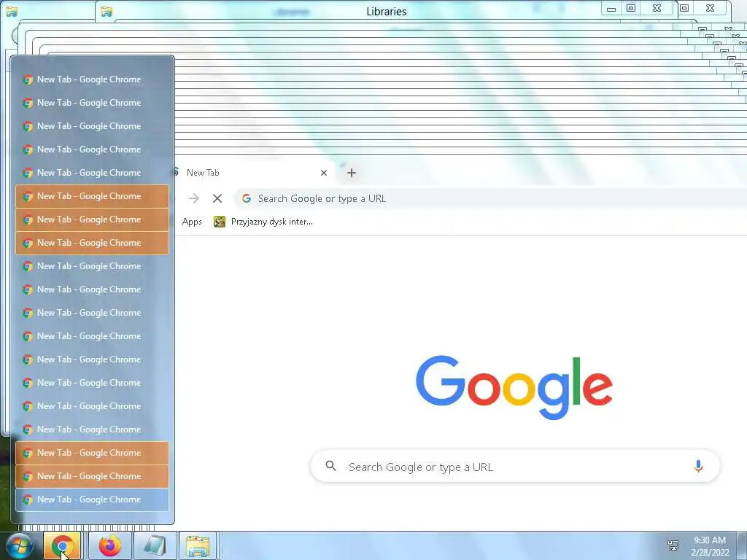
Task: Click the Google logo on the page
Action: coord(514,387)
